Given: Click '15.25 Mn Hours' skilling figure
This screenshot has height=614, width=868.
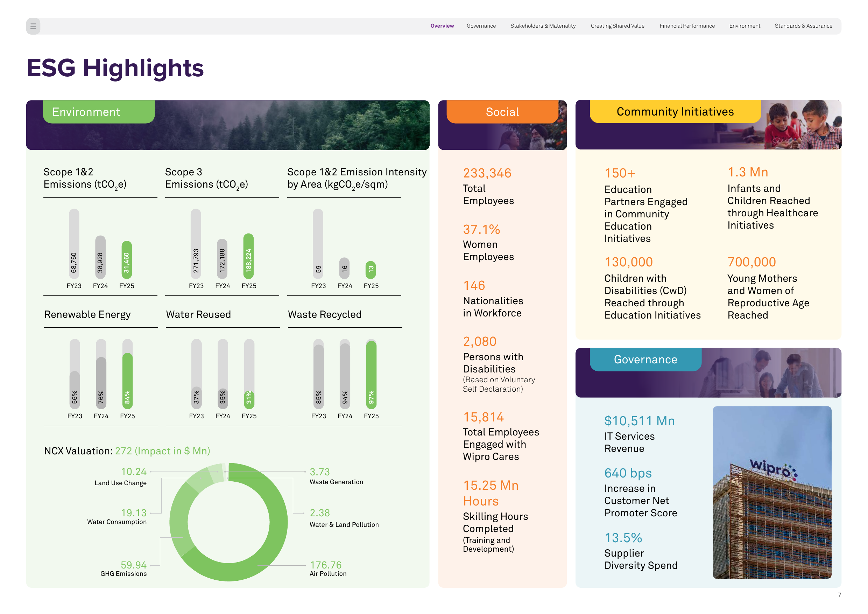Looking at the screenshot, I should (x=491, y=493).
